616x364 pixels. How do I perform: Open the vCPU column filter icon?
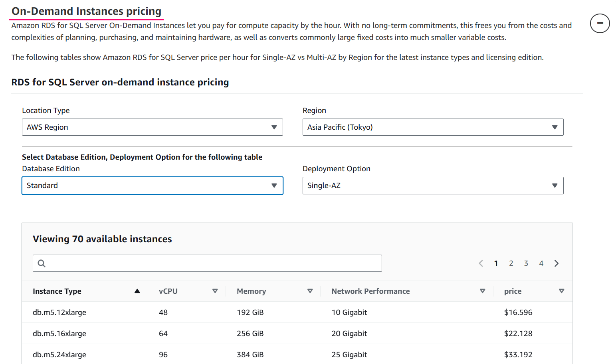click(215, 291)
